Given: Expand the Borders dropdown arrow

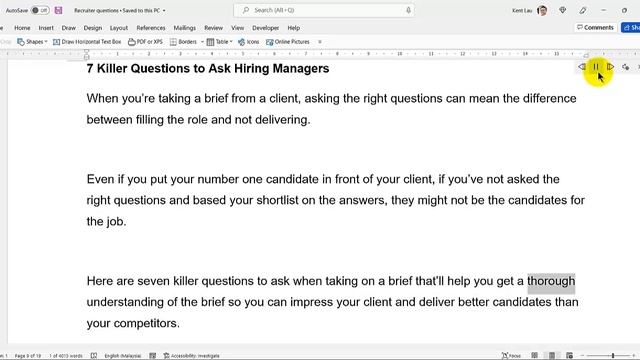Looking at the screenshot, I should pos(202,42).
